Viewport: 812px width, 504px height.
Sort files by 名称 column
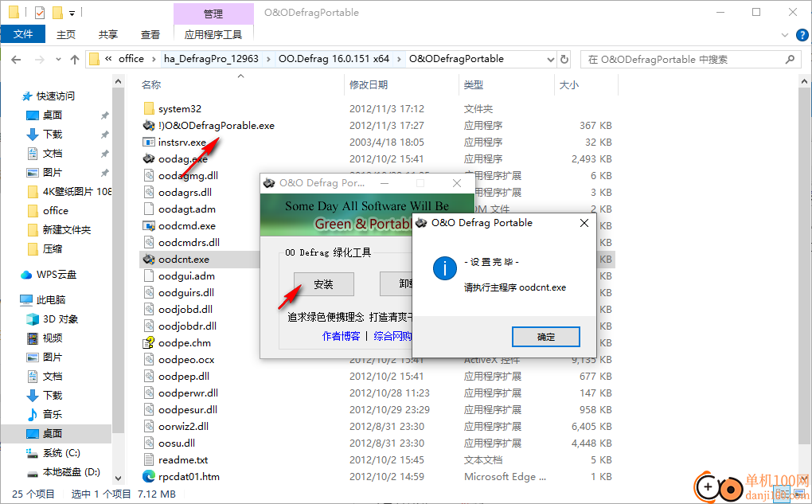point(151,84)
